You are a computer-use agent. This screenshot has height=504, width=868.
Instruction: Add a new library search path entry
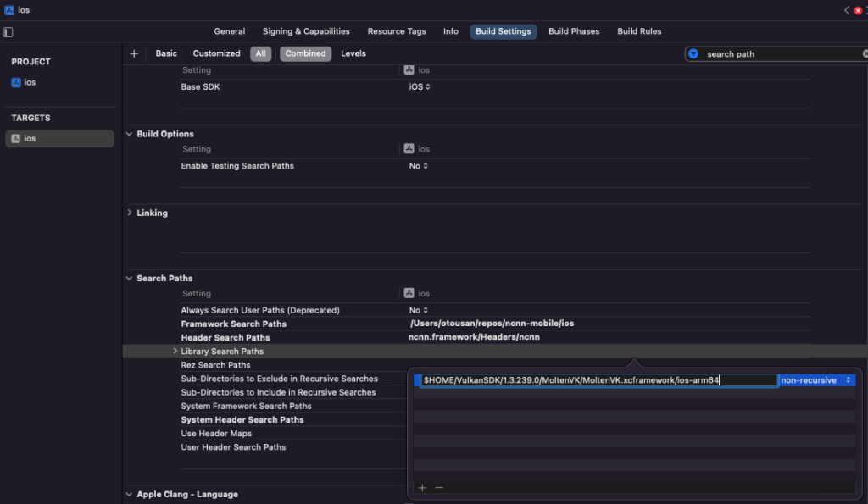422,487
